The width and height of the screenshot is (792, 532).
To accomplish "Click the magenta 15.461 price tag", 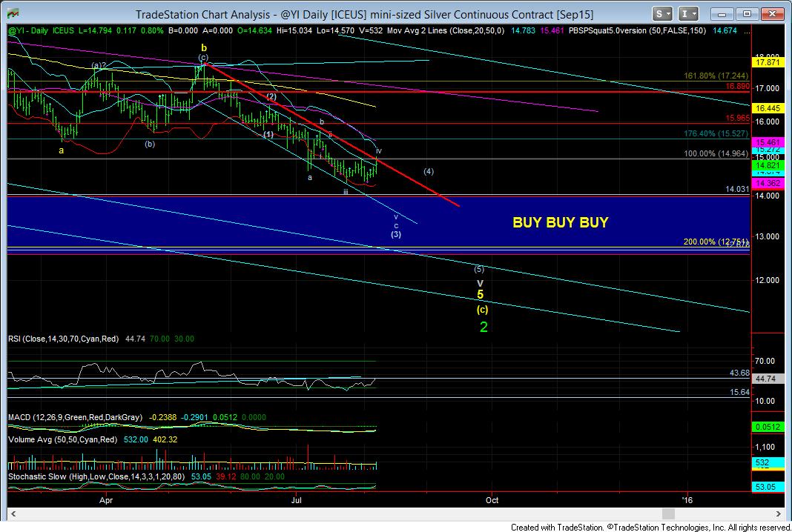I will pyautogui.click(x=767, y=142).
